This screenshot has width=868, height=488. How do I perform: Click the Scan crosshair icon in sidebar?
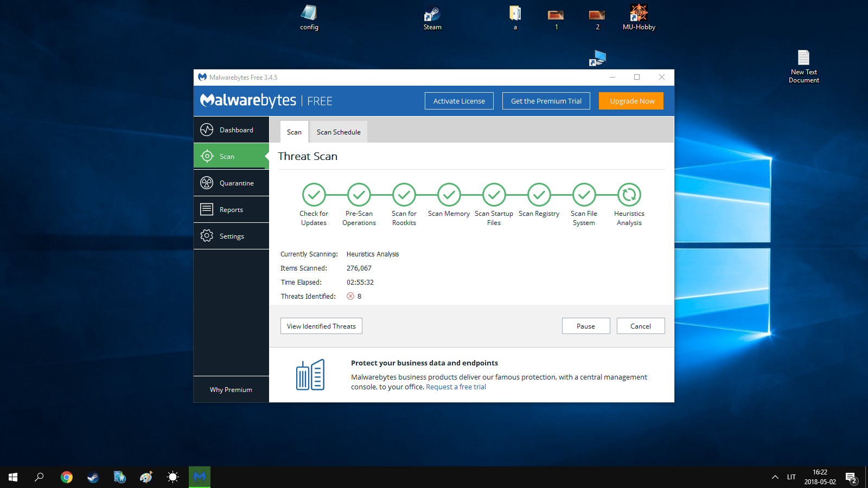point(207,156)
